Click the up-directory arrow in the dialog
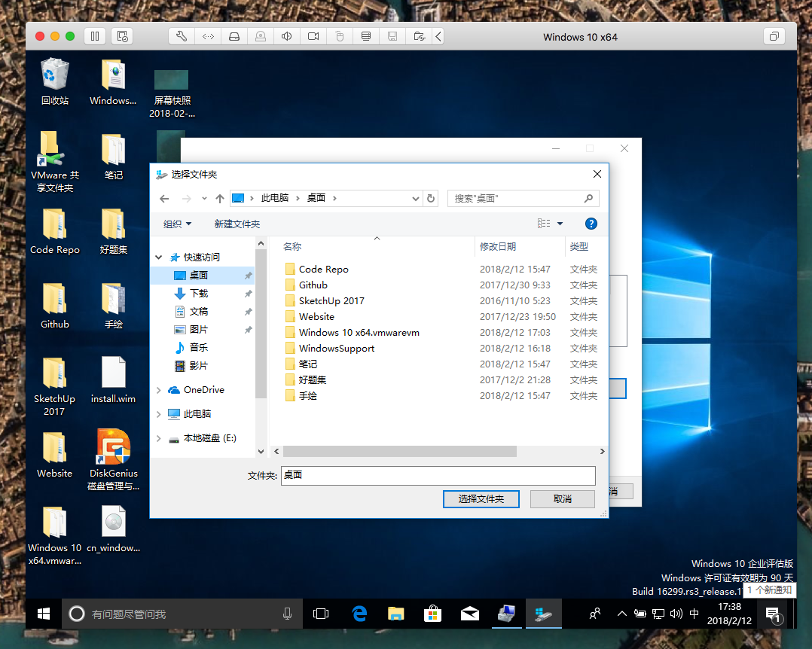Screen dimensions: 812x649 point(220,198)
